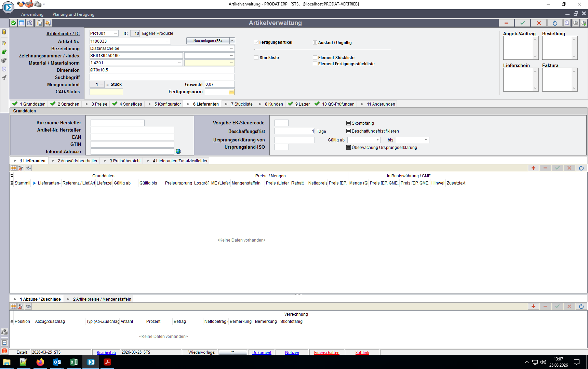588x369 pixels.
Task: Open the bis date dropdown
Action: pyautogui.click(x=426, y=140)
